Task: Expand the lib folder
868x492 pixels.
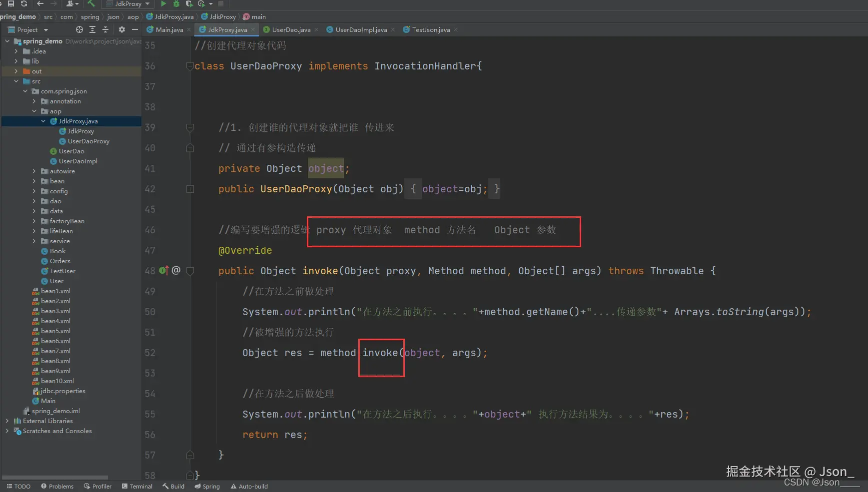Action: tap(16, 61)
